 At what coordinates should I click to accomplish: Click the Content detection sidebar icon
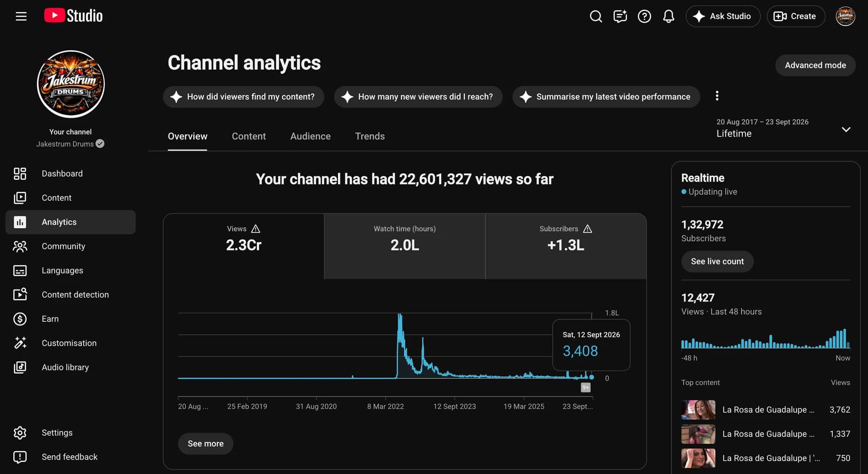[20, 295]
